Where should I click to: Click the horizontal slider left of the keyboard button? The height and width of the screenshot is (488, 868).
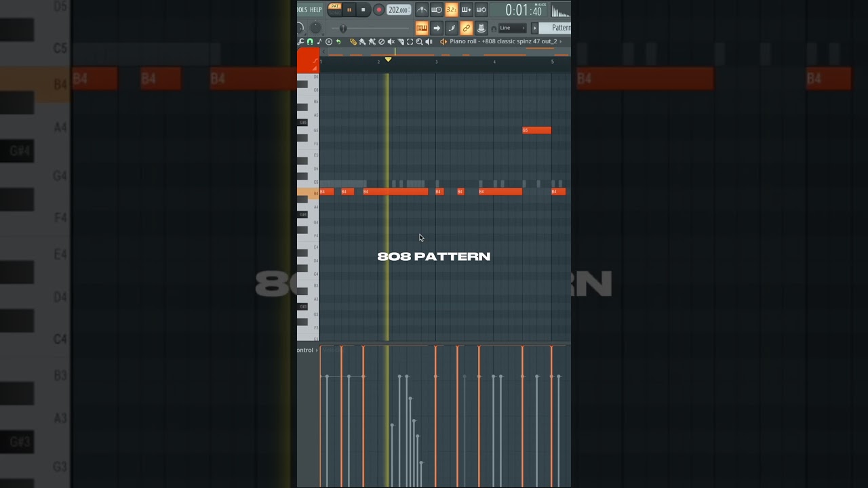click(x=370, y=28)
